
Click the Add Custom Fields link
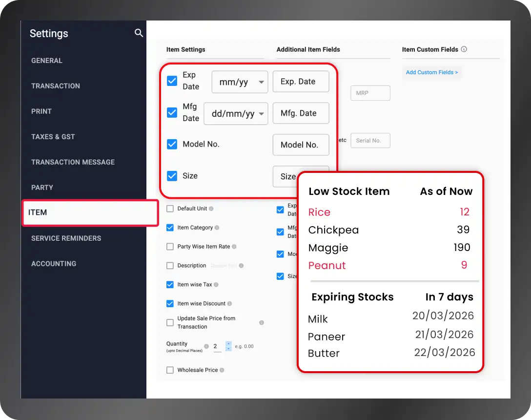tap(432, 72)
